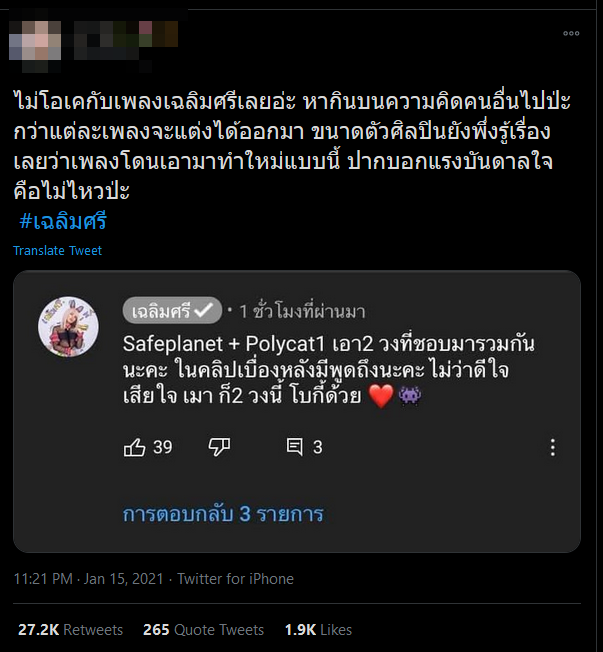The height and width of the screenshot is (652, 603).
Task: View the 27.2K Retweets list
Action: click(x=70, y=630)
